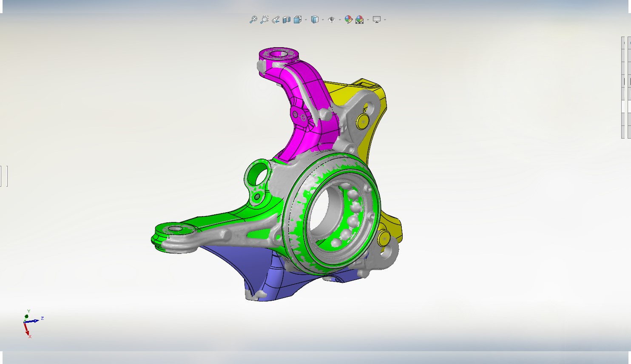Screen dimensions: 631x364
Task: Open the Edit Appearance tool
Action: [x=349, y=20]
